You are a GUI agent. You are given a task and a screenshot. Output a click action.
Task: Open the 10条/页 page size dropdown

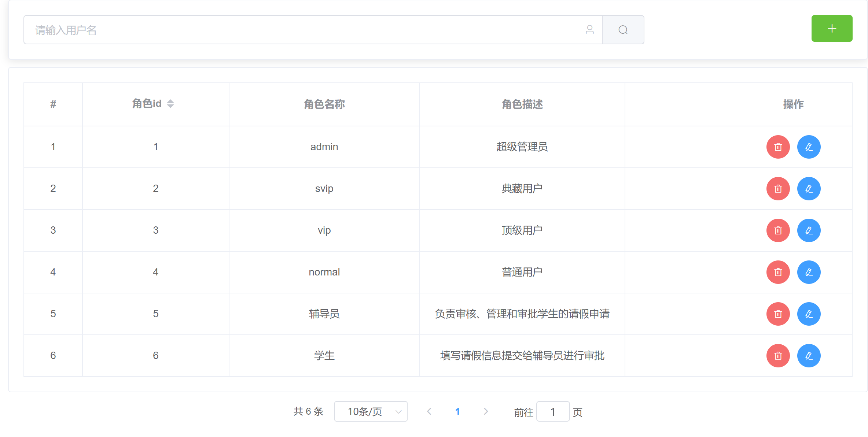[x=371, y=411]
